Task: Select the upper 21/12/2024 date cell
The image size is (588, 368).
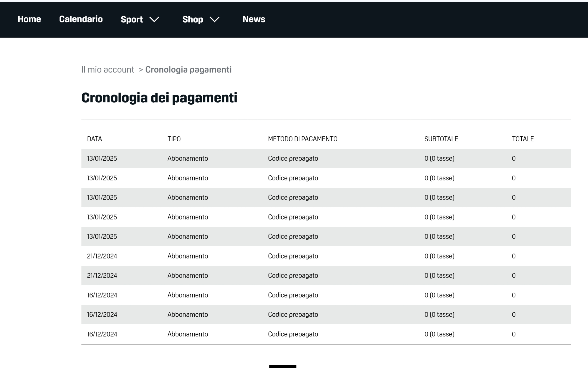Action: pyautogui.click(x=102, y=256)
